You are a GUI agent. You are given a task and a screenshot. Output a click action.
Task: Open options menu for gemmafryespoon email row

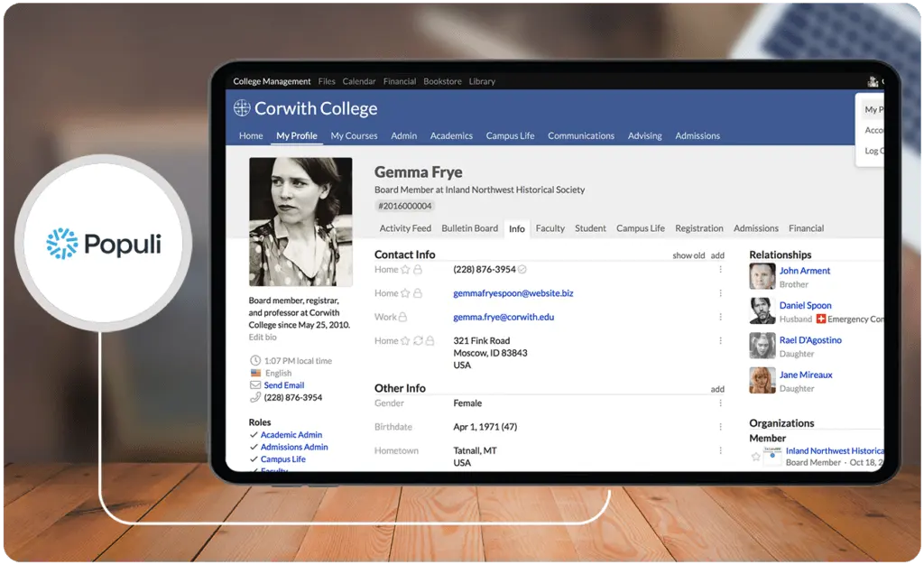720,292
